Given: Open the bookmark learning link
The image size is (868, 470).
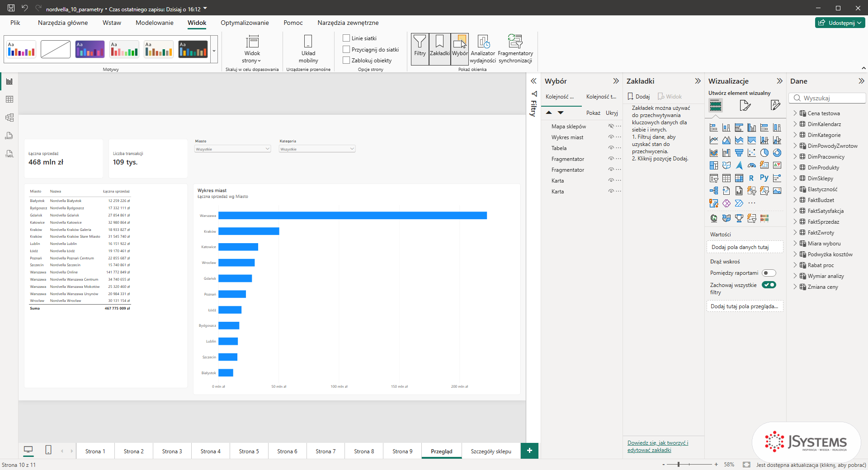Looking at the screenshot, I should [x=658, y=446].
